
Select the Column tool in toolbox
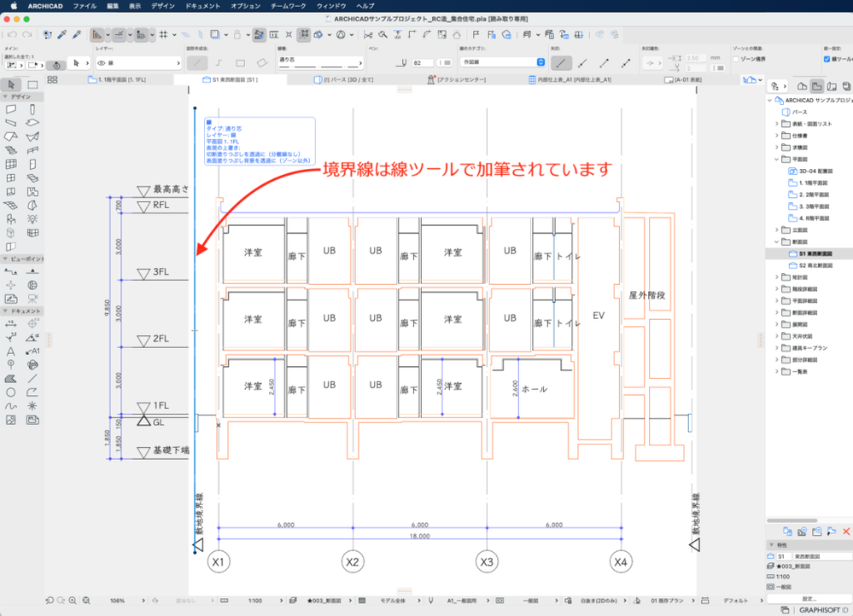click(x=32, y=109)
